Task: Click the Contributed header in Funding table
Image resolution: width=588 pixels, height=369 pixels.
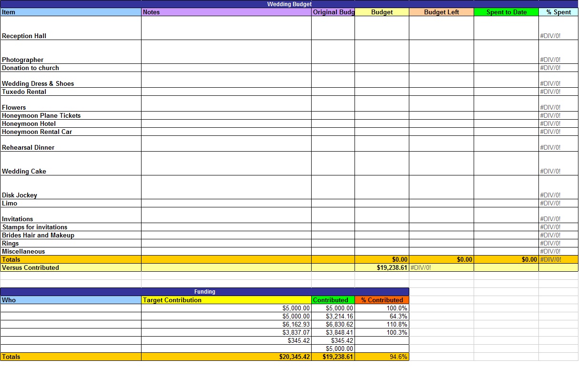Action: click(332, 300)
